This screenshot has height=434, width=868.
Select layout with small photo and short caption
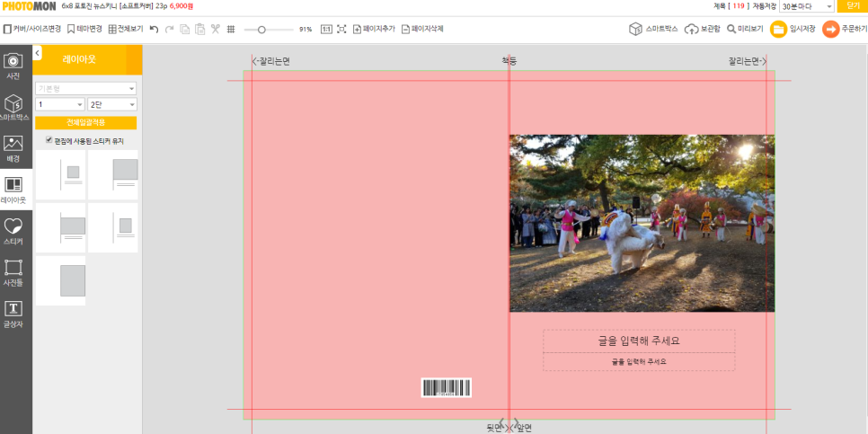click(x=113, y=227)
